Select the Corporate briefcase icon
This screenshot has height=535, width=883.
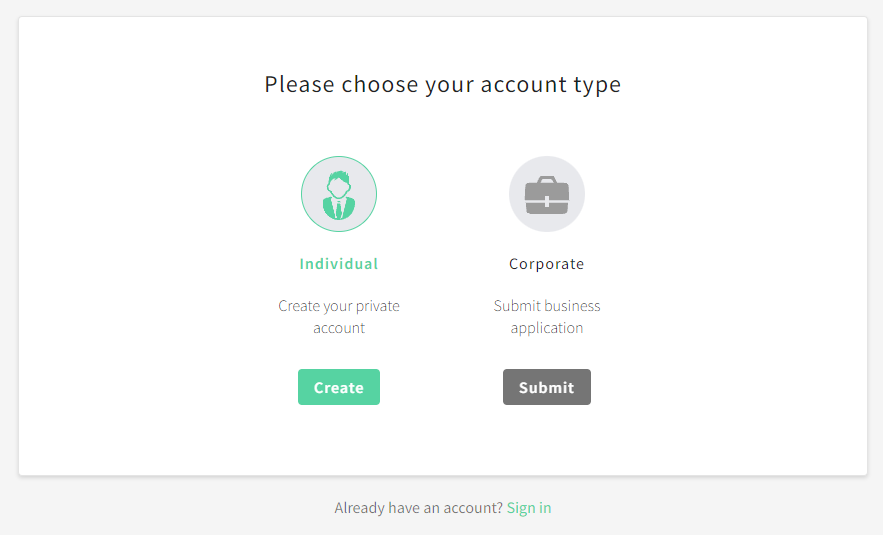546,194
